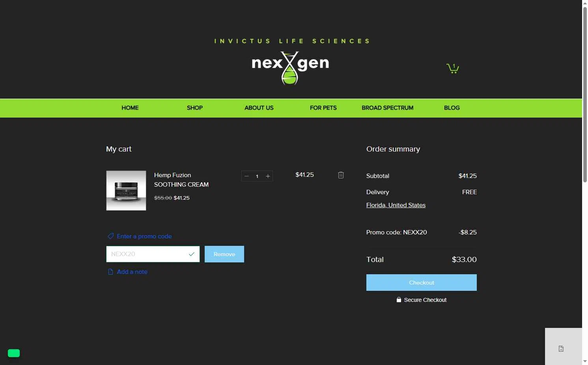Click Add a note link
Viewport: 588px width, 365px height.
(132, 272)
